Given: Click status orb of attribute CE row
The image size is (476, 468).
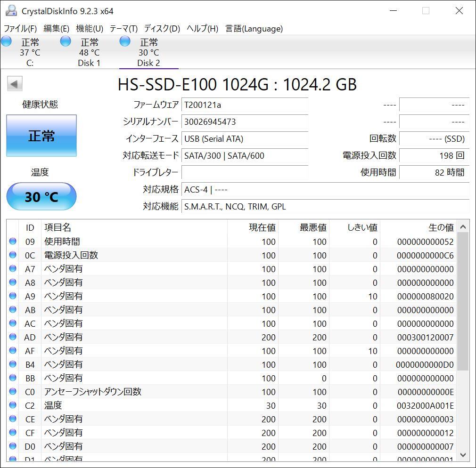Looking at the screenshot, I should [x=13, y=419].
